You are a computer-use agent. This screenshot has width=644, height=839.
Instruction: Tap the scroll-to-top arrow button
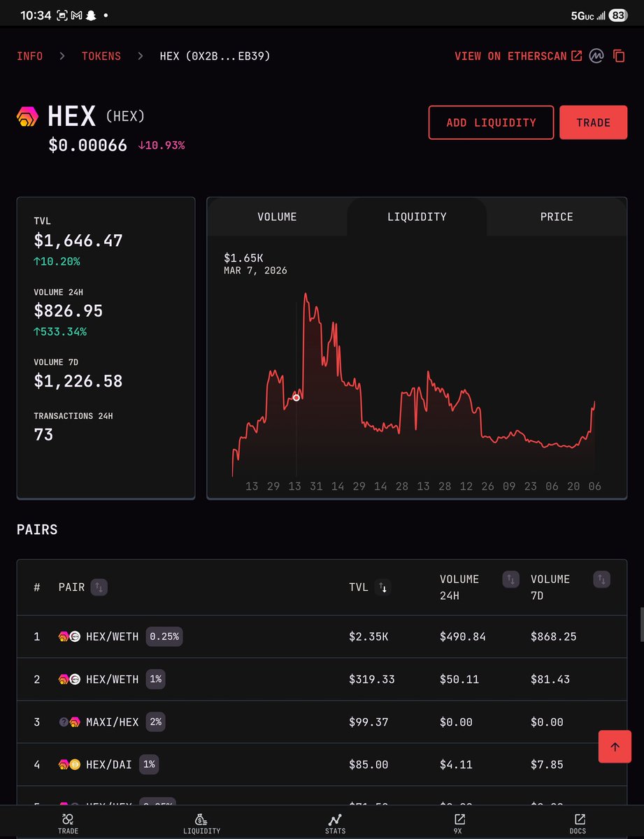[x=615, y=746]
